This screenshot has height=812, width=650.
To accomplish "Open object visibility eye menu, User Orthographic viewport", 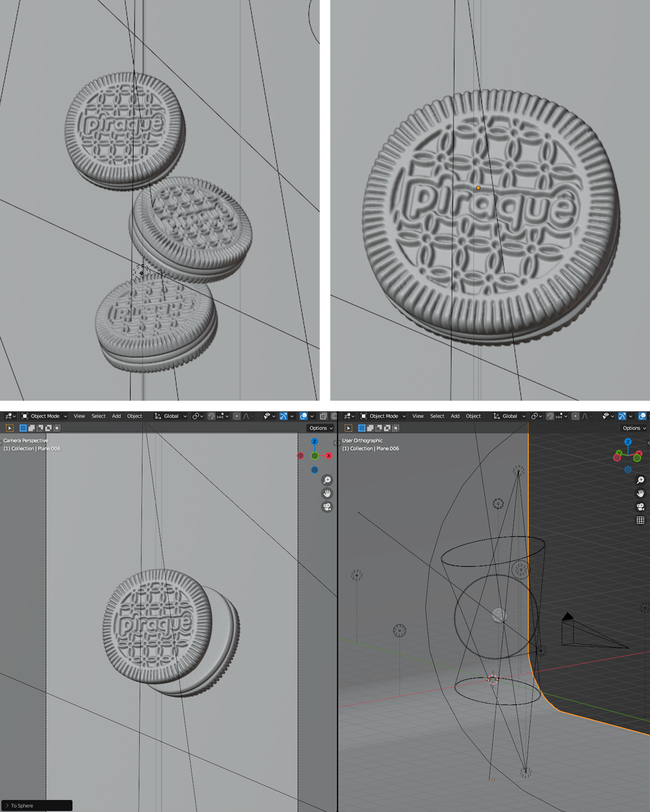I will click(x=608, y=416).
